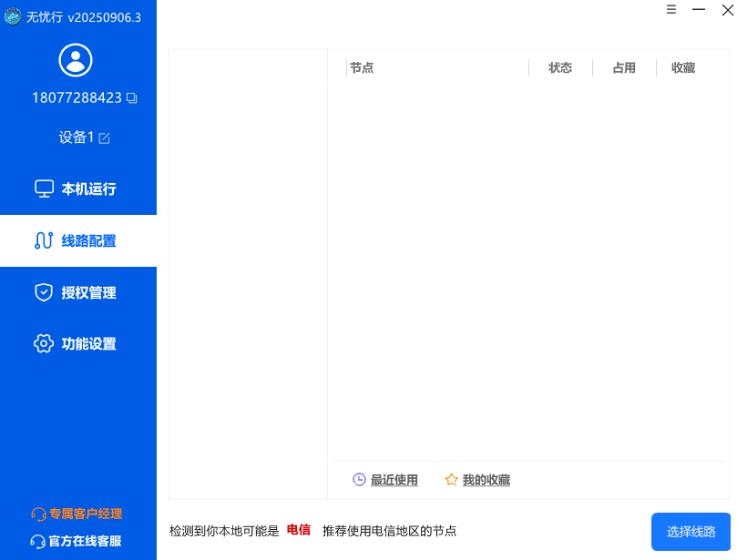The width and height of the screenshot is (737, 560).
Task: Minimize the 无忧行 window
Action: coord(699,9)
